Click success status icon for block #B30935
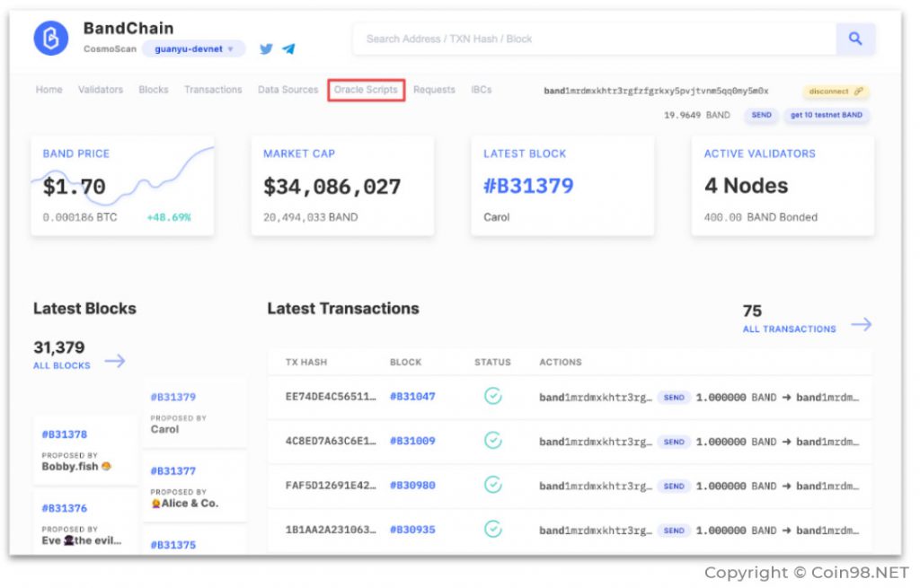The height and width of the screenshot is (588, 920). click(x=493, y=530)
